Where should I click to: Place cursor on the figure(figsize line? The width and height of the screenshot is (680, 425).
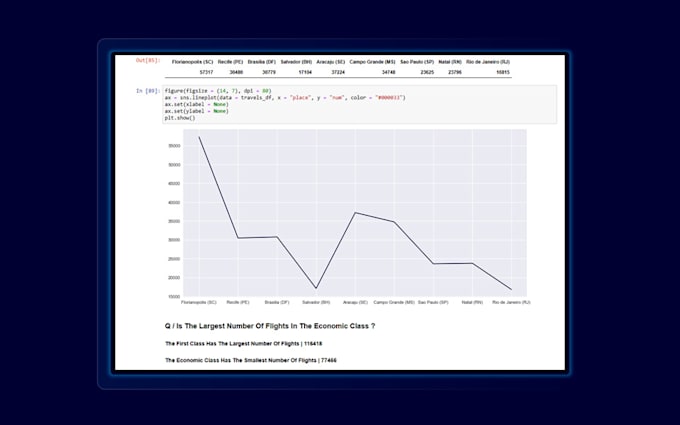tap(218, 91)
